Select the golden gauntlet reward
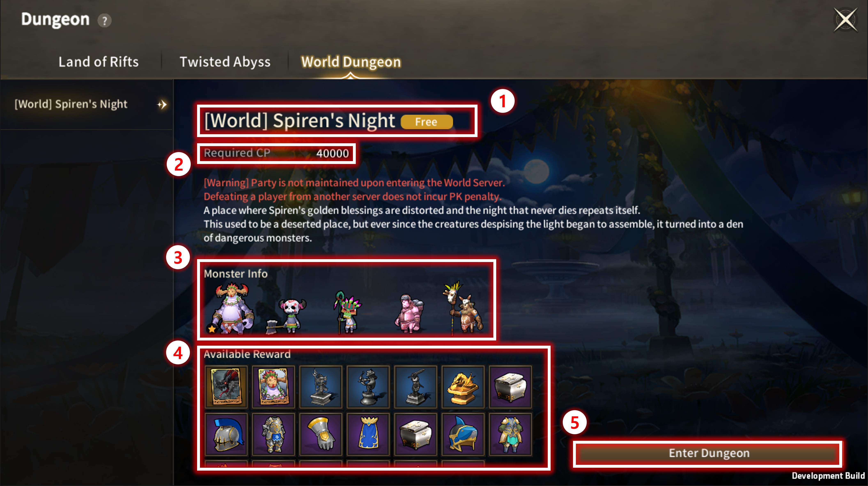868x486 pixels. (x=321, y=434)
